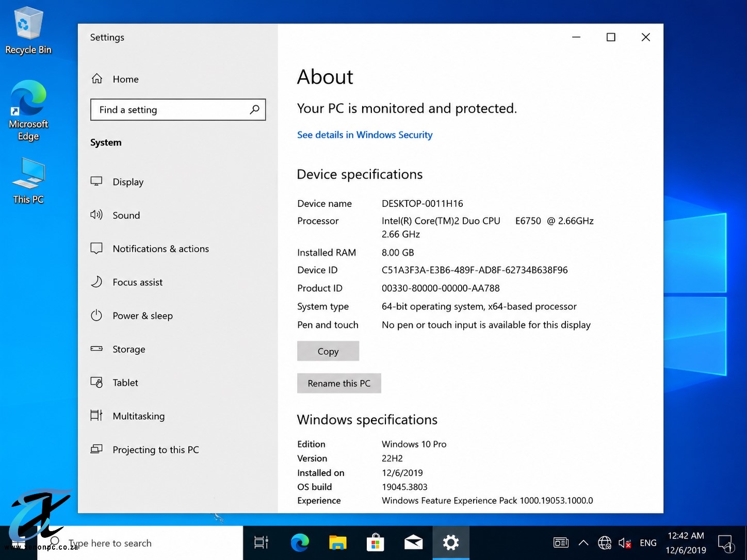Open See details in Windows Security link
Image resolution: width=747 pixels, height=560 pixels.
(x=365, y=135)
